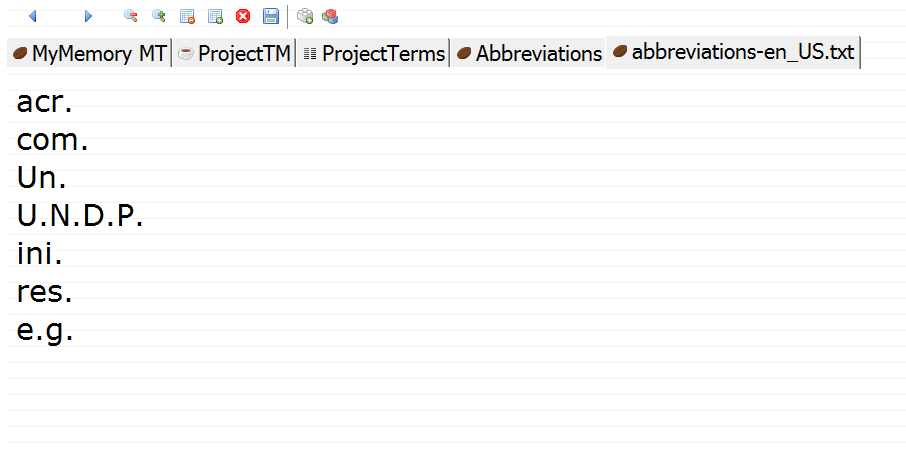Viewport: 906px width, 451px height.
Task: Select the abbreviations-en_US.txt tab
Action: 733,53
